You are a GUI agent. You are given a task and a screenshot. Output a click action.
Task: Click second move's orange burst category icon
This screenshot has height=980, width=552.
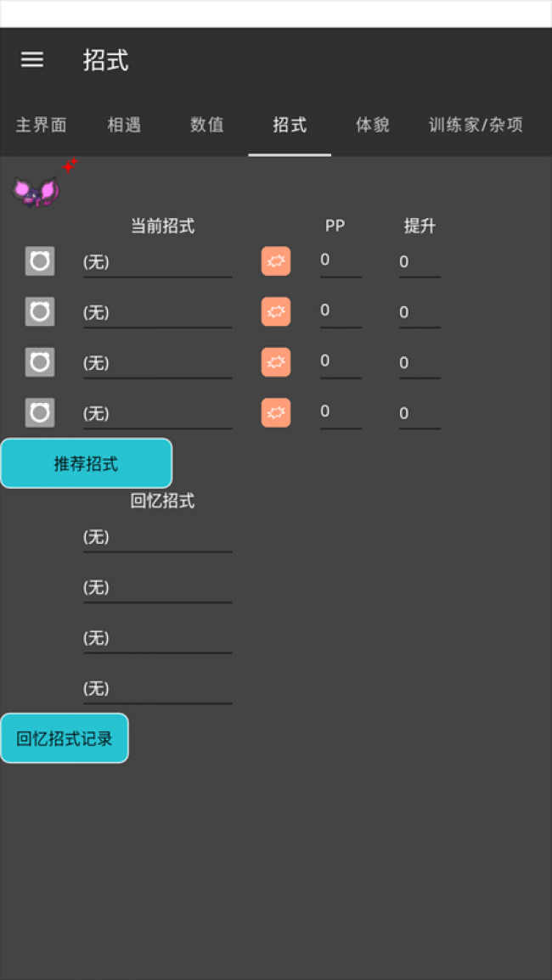275,312
